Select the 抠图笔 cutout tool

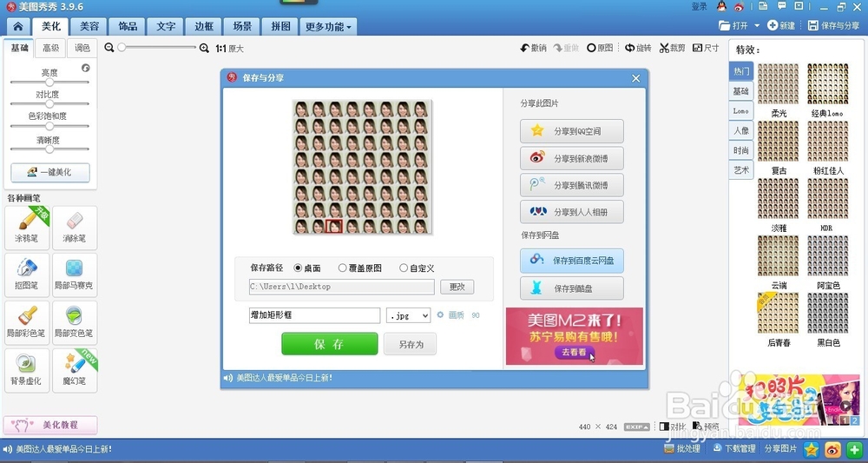click(x=27, y=274)
